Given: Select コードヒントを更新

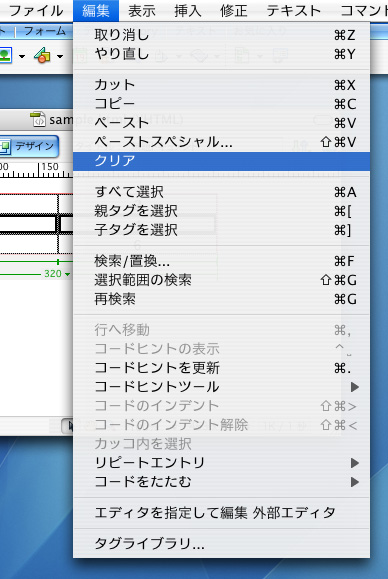Looking at the screenshot, I should pos(222,368).
